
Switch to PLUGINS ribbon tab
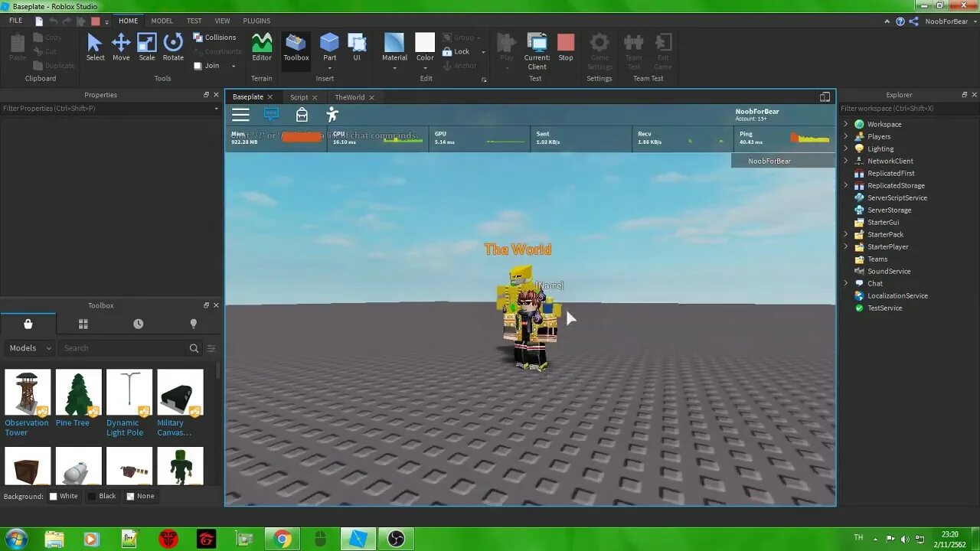click(256, 21)
